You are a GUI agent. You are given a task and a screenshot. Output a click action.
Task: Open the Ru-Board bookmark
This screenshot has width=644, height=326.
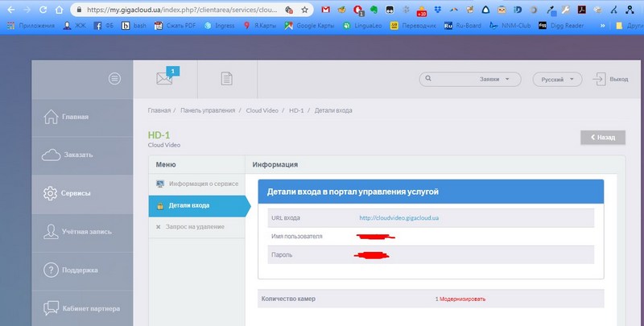(x=462, y=26)
